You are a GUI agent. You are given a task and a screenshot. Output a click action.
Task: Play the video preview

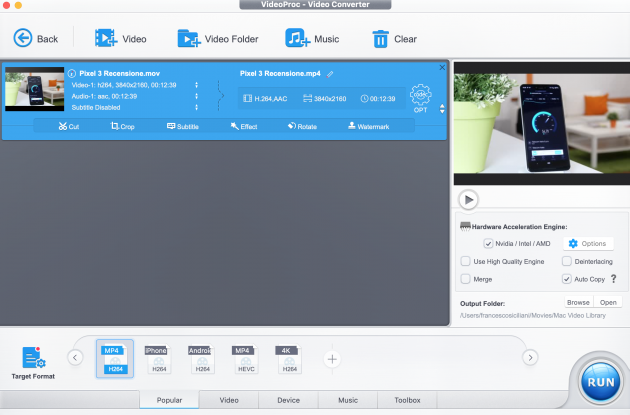[468, 200]
